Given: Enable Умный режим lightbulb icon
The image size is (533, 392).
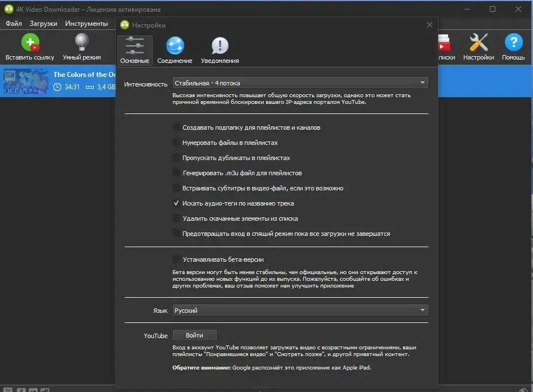Looking at the screenshot, I should pos(81,42).
